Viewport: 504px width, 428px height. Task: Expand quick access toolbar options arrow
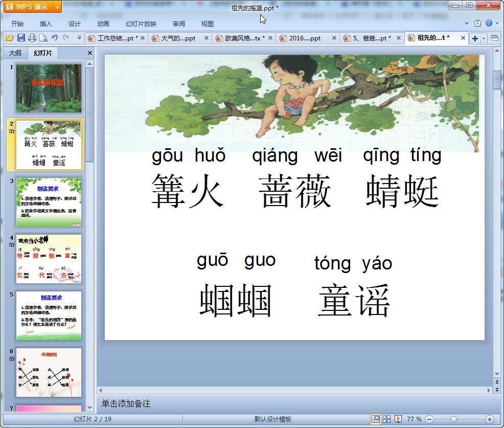tap(79, 38)
